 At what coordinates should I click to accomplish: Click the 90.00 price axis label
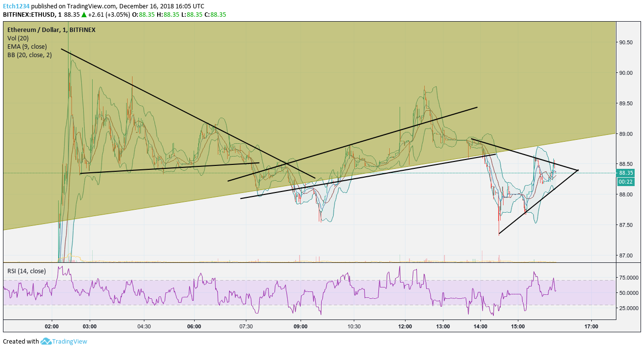point(626,73)
